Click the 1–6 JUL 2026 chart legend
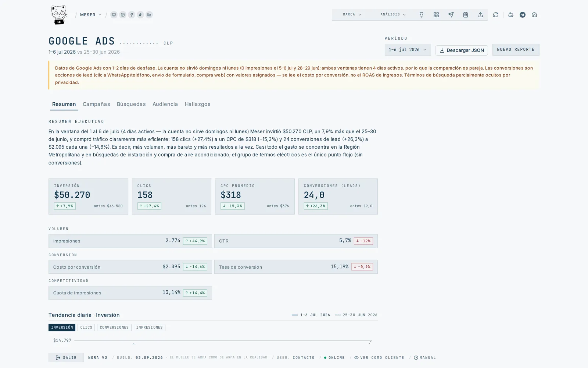 [311, 315]
